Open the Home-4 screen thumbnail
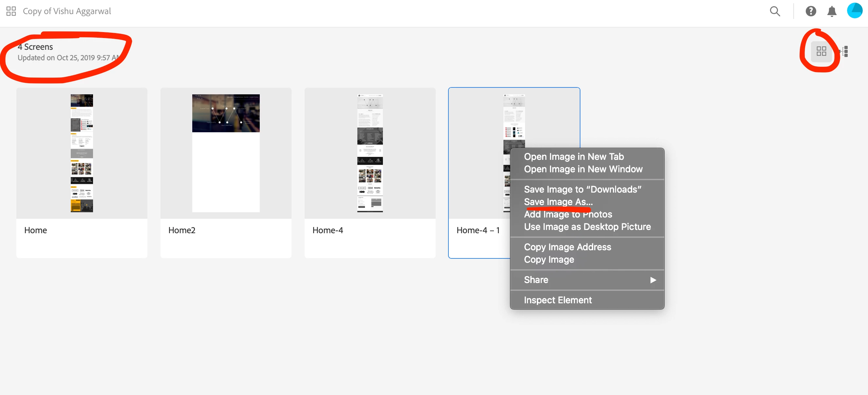This screenshot has width=868, height=395. [x=370, y=153]
